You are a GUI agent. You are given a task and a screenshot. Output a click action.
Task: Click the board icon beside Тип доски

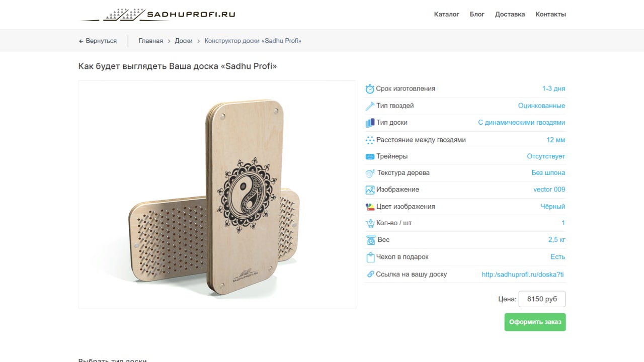[x=370, y=123]
